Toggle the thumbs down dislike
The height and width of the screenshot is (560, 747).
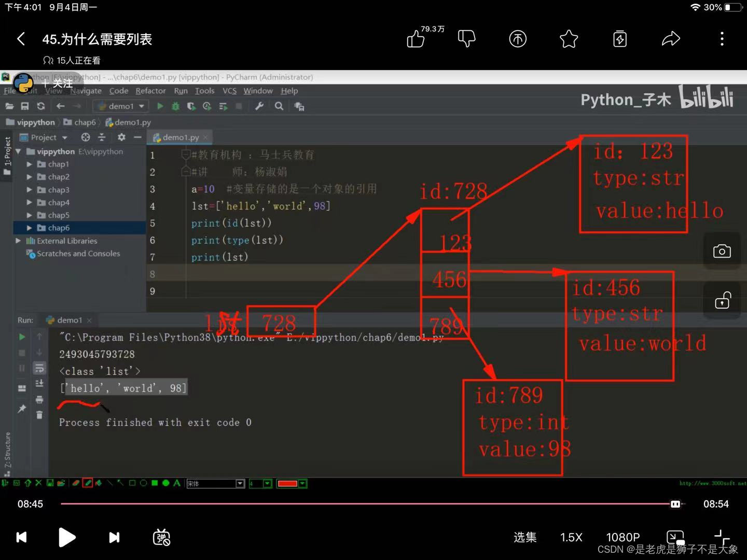pos(466,39)
